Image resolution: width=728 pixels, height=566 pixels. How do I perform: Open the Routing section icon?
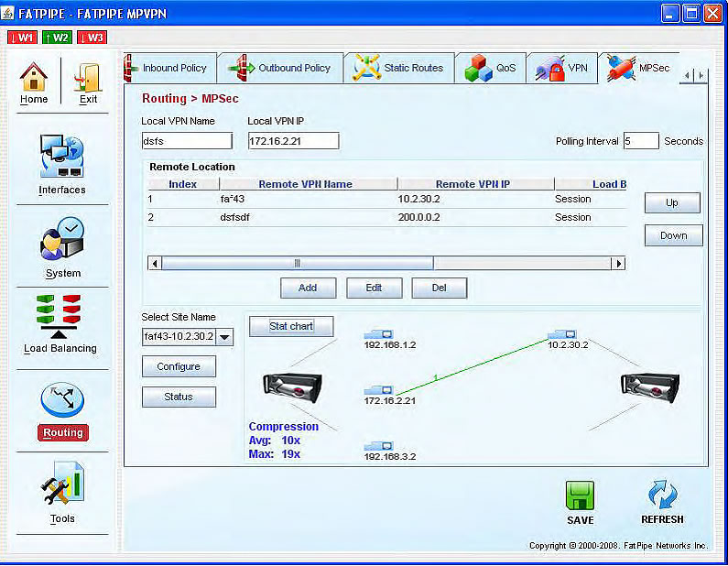[x=62, y=400]
